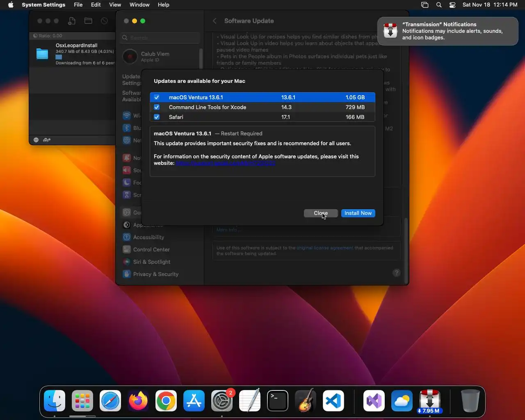Click the help question mark button
Screen dimensions: 525x420
click(396, 273)
